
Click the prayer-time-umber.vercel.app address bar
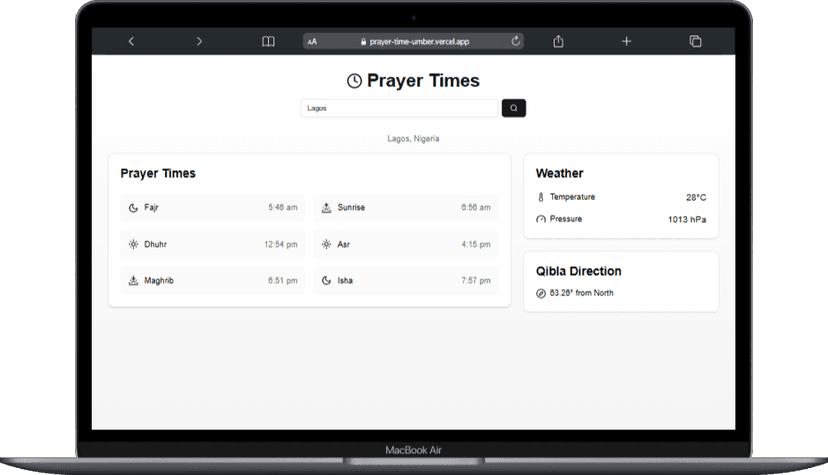420,42
